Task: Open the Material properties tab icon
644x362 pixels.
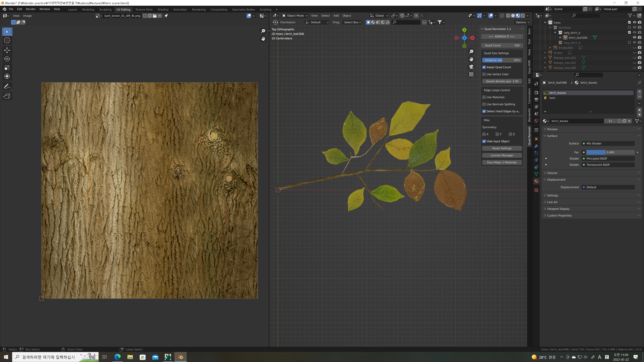Action: click(536, 181)
